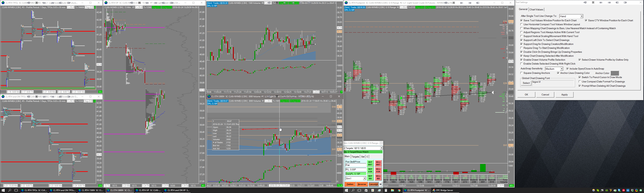The width and height of the screenshot is (644, 193).
Task: Click the Windows Start icon on left taskbar
Action: [x=3, y=190]
